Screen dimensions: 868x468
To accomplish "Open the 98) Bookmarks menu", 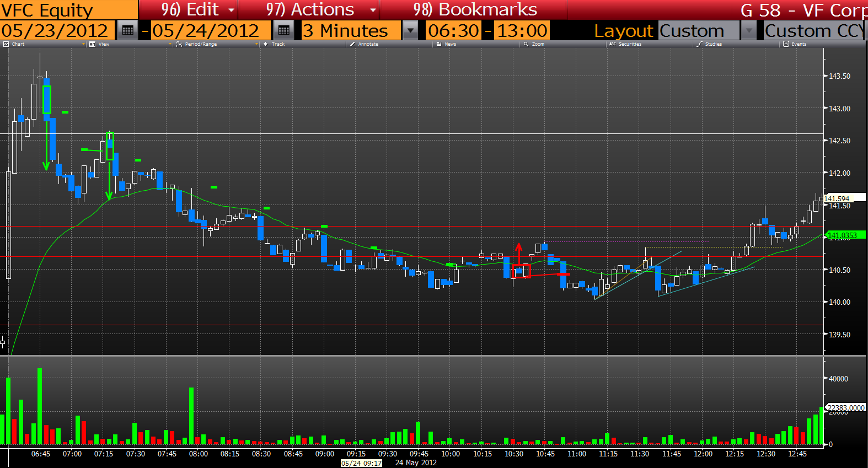I will 475,9.
